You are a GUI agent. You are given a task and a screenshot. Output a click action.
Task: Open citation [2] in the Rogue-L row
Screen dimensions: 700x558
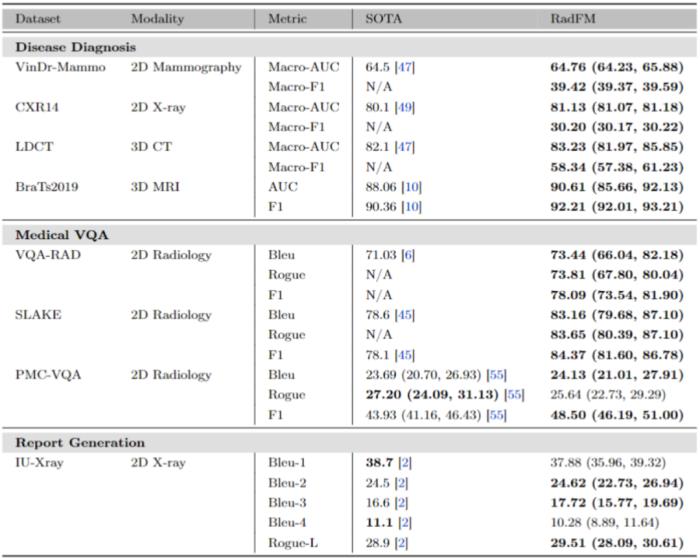401,543
